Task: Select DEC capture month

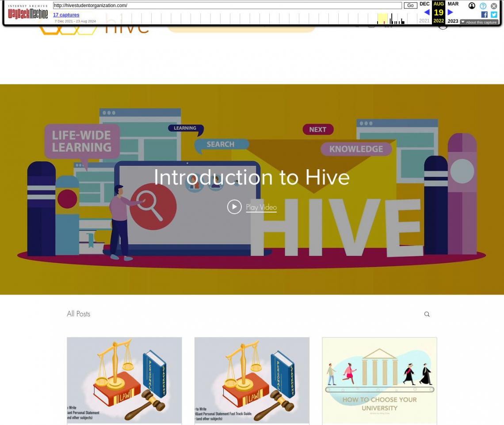Action: (424, 4)
